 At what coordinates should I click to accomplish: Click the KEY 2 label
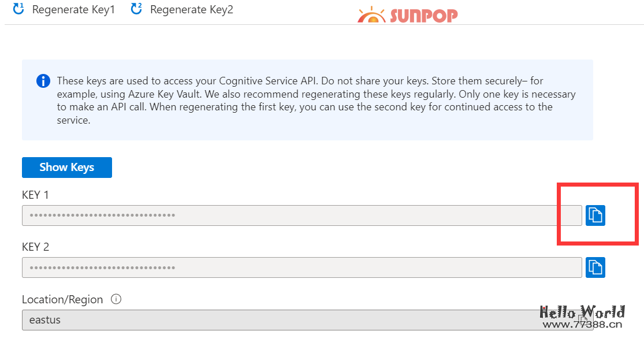(36, 247)
